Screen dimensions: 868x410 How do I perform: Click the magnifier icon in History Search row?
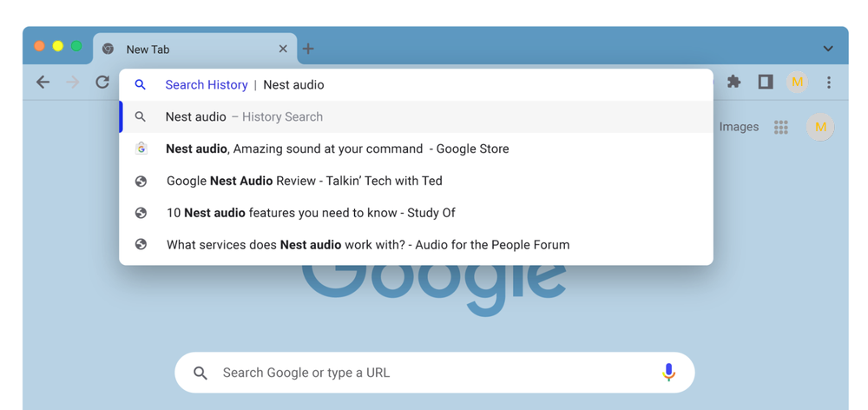141,117
